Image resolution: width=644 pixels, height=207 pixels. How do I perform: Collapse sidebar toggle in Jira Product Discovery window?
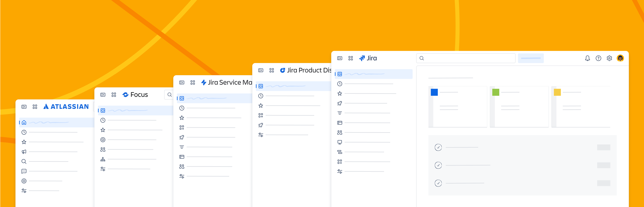pyautogui.click(x=261, y=70)
